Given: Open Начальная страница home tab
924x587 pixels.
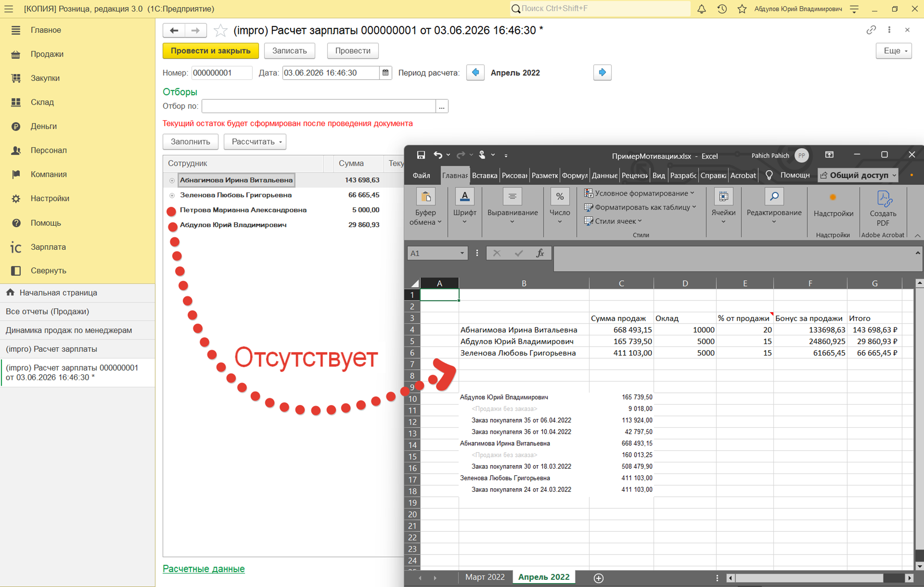Looking at the screenshot, I should (x=78, y=293).
